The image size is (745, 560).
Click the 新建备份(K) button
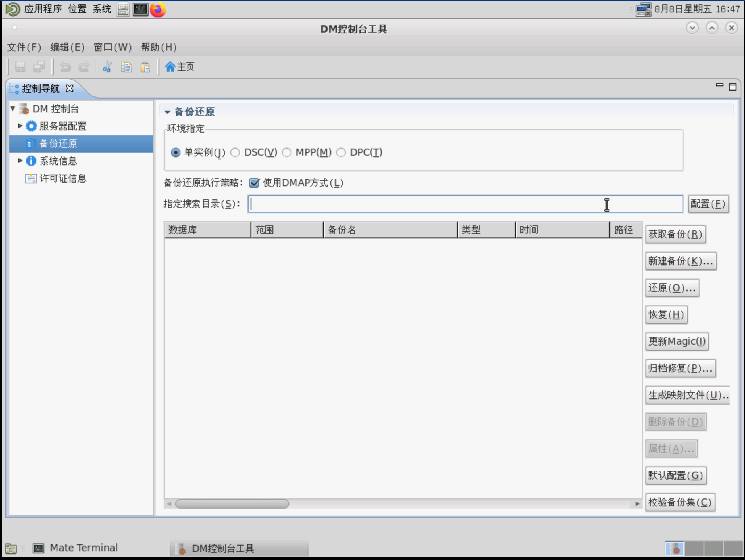coord(680,261)
